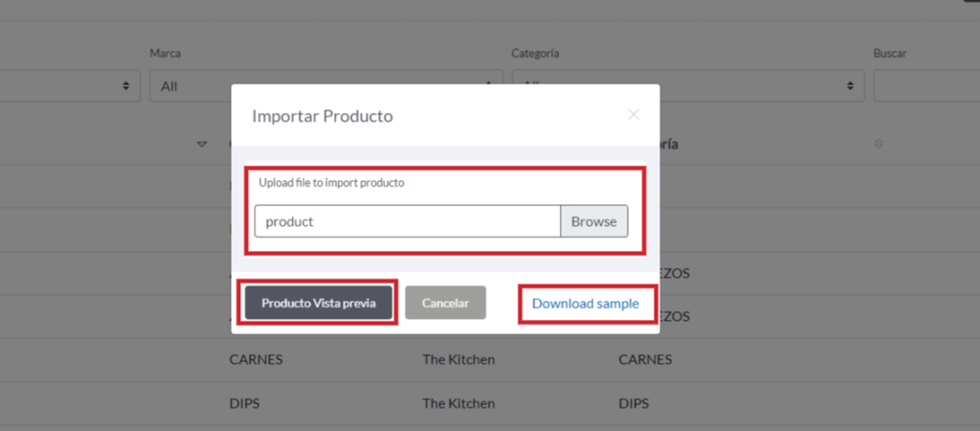The image size is (980, 431).
Task: Click the 'Upload file to import producto' label
Action: [x=331, y=183]
